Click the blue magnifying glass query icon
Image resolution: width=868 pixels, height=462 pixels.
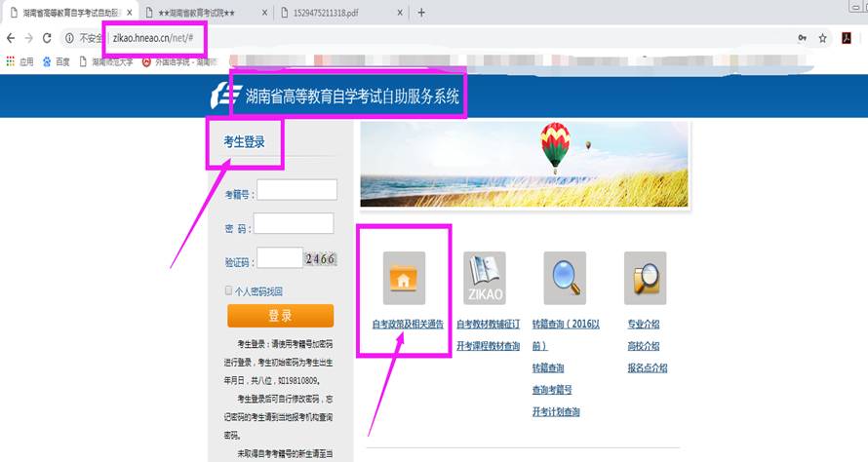[565, 278]
